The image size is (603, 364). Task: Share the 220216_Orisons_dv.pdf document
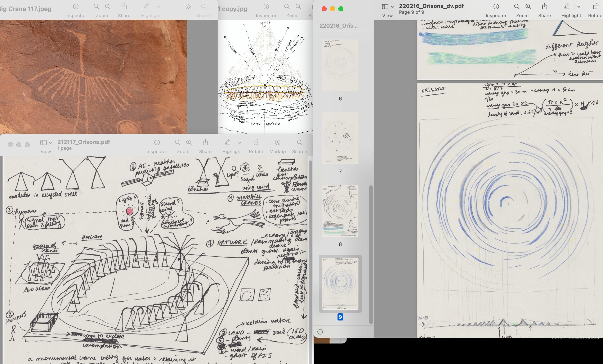[x=544, y=7]
